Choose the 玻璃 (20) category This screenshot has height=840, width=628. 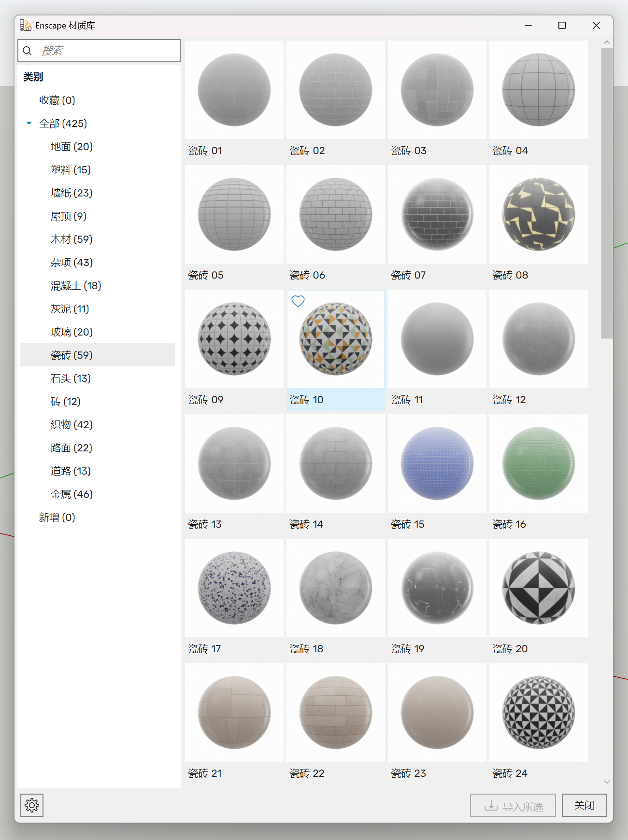pos(71,332)
